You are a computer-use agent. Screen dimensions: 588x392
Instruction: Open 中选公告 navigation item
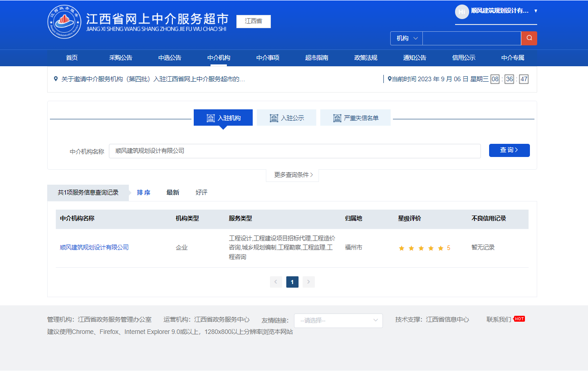[170, 58]
